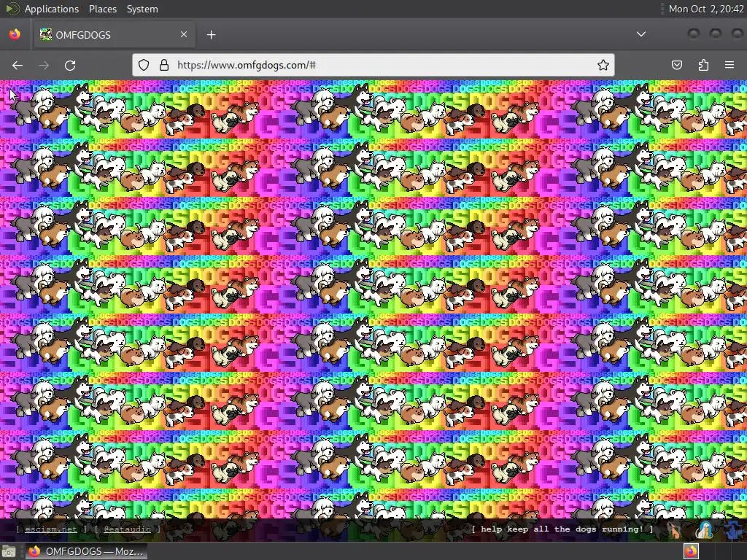The width and height of the screenshot is (747, 560).
Task: Open the System menu
Action: tap(142, 9)
